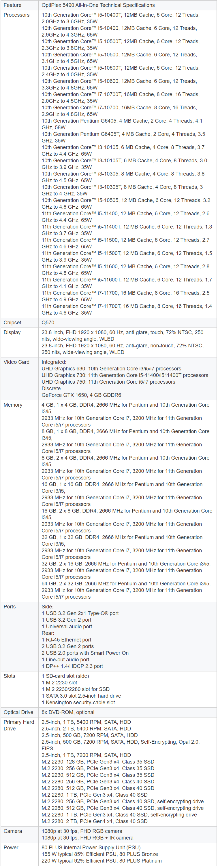Image resolution: width=218 pixels, height=868 pixels.
Task: Select the "Display" row label
Action: point(12,332)
